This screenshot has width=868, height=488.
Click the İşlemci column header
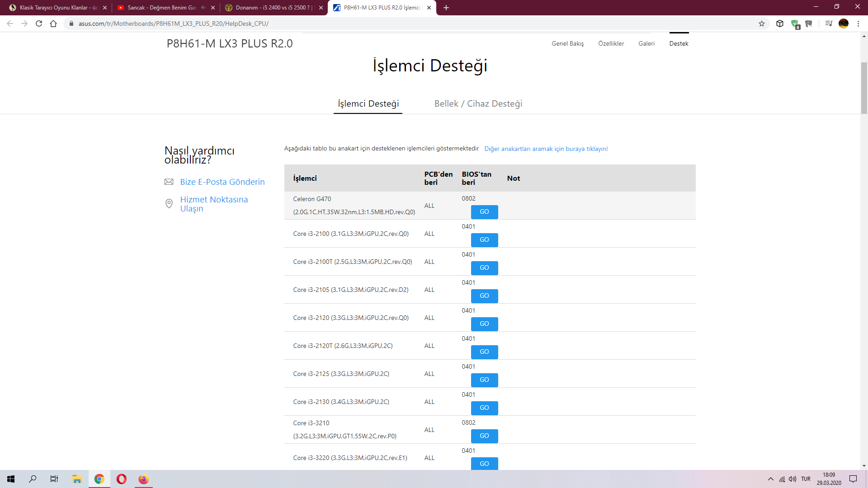click(x=305, y=178)
